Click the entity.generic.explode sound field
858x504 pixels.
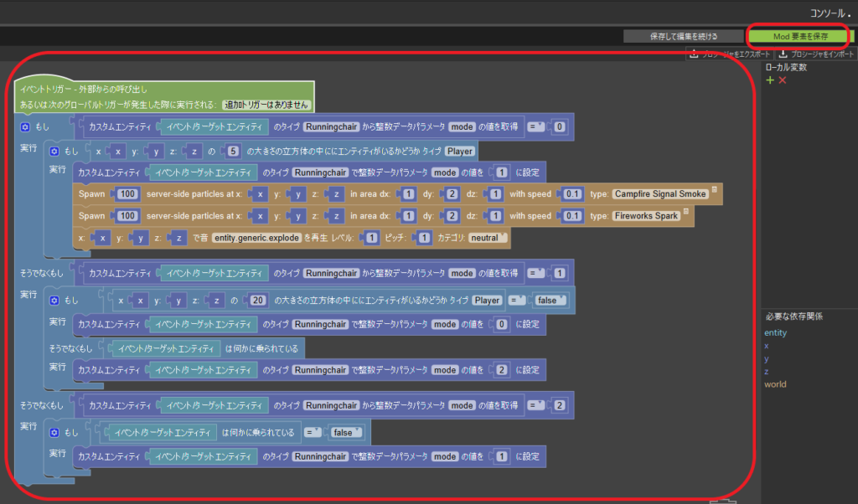pyautogui.click(x=256, y=238)
